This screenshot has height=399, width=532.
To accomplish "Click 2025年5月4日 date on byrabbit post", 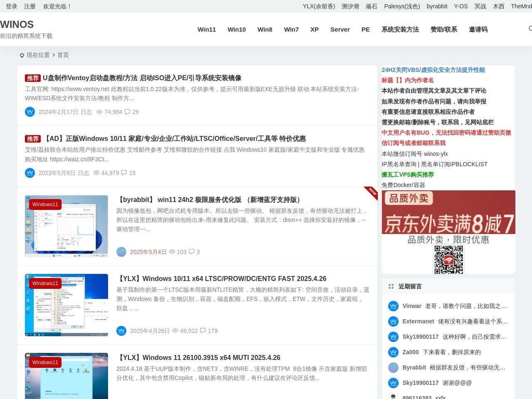I will point(148,252).
